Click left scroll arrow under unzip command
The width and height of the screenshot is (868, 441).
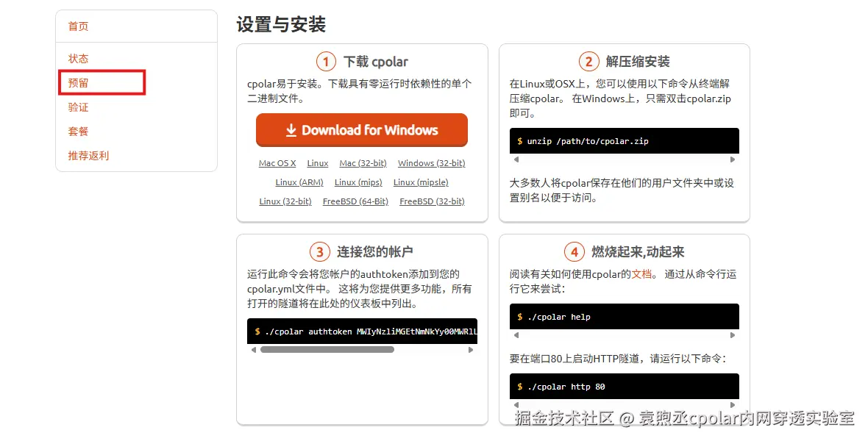(516, 159)
